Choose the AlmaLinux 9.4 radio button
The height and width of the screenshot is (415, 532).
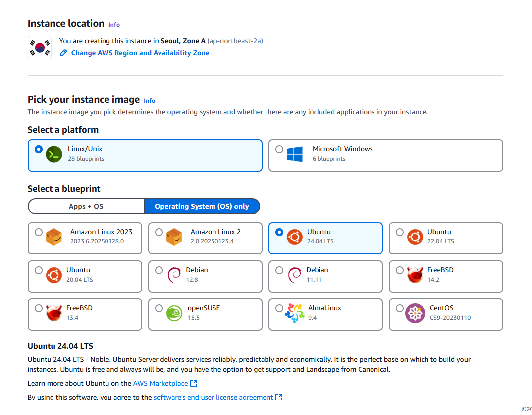[x=279, y=308]
